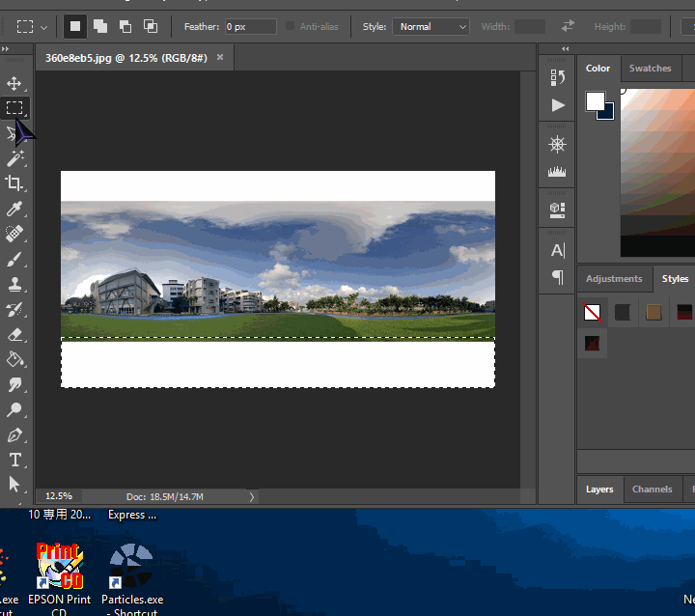Choose the Brush tool
Image resolution: width=695 pixels, height=616 pixels.
coord(14,259)
